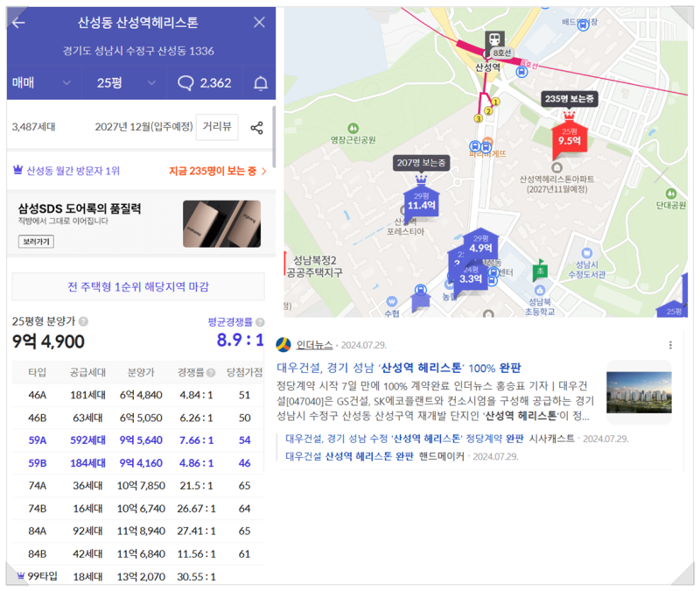Viewport: 700px width, 591px height.
Task: Select the 99타입 row with crown
Action: coord(138,576)
